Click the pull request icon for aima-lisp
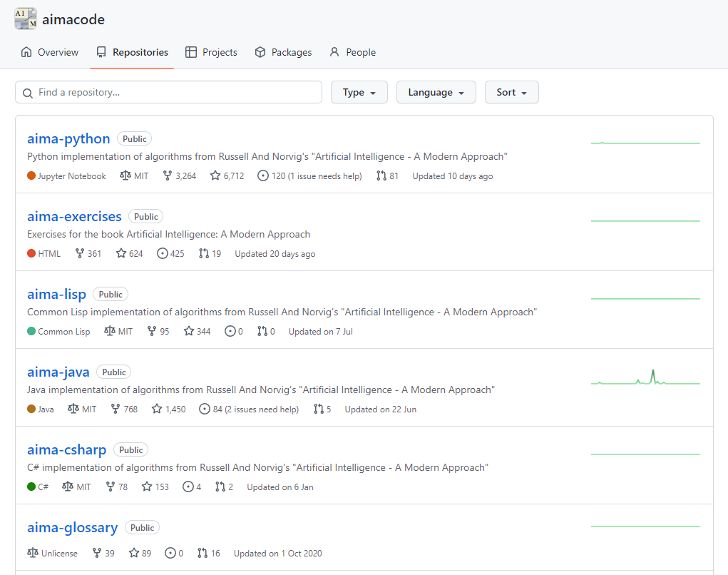The width and height of the screenshot is (728, 575). point(262,331)
